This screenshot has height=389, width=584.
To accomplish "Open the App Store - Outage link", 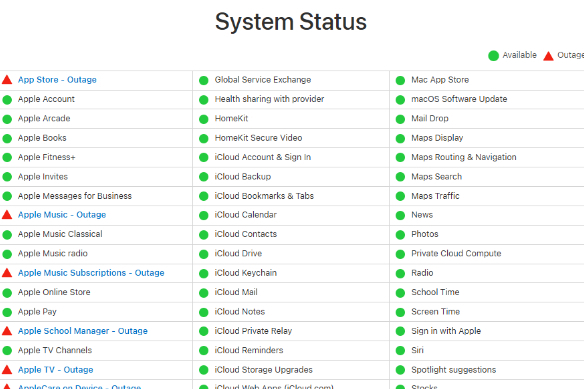I will click(57, 80).
